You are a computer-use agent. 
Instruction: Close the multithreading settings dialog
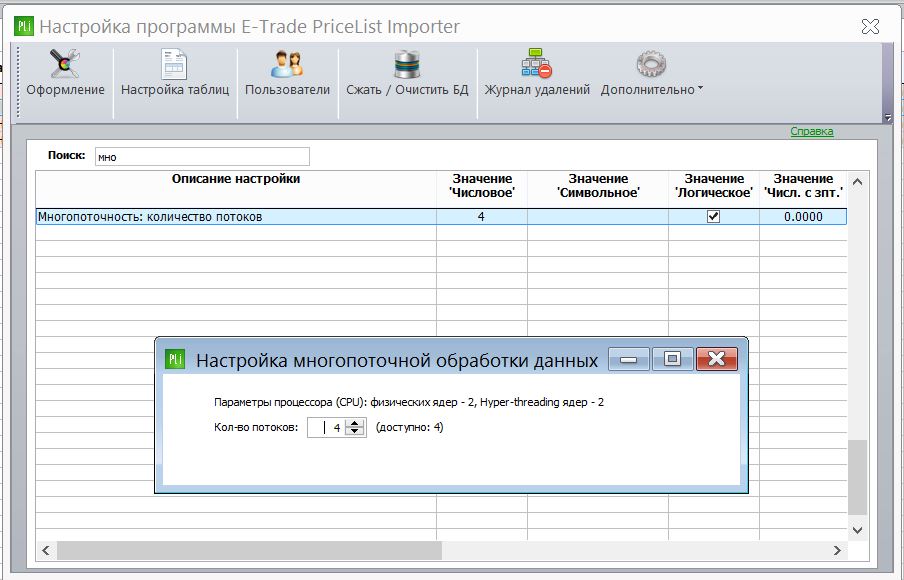717,359
